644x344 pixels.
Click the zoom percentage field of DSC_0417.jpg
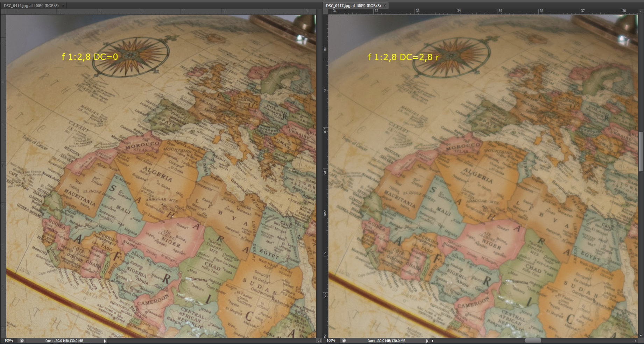tap(331, 341)
